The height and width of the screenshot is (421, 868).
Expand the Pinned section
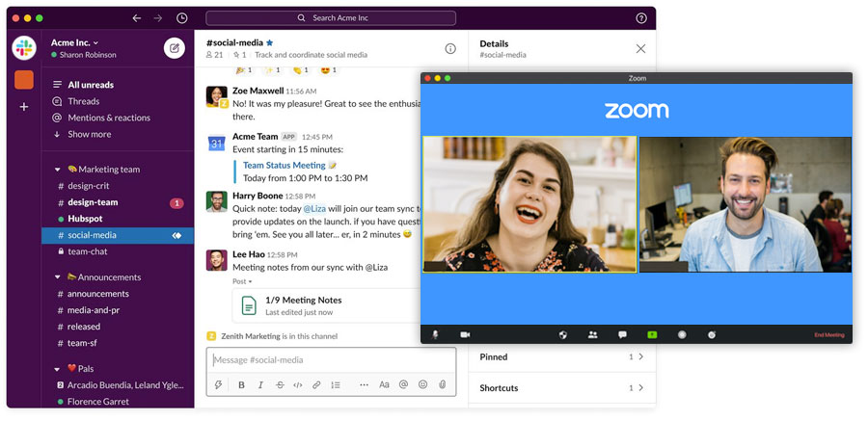(562, 356)
